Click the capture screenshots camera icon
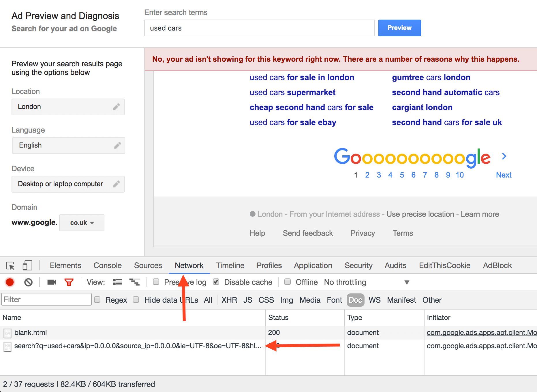Viewport: 537px width, 392px height. [52, 282]
